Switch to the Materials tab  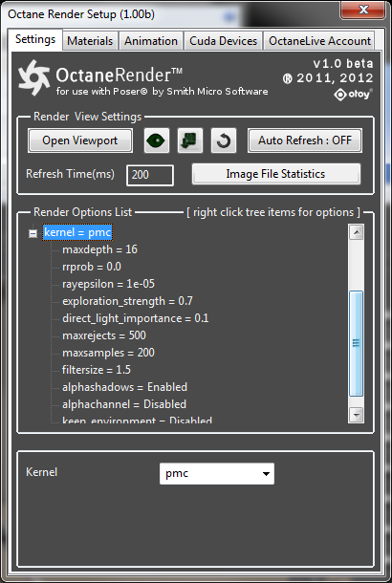coord(90,41)
